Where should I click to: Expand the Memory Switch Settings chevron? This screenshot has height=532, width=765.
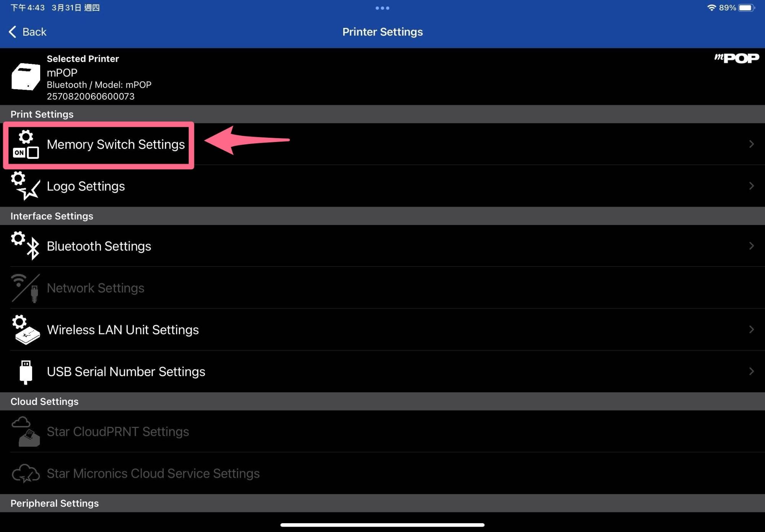tap(752, 144)
